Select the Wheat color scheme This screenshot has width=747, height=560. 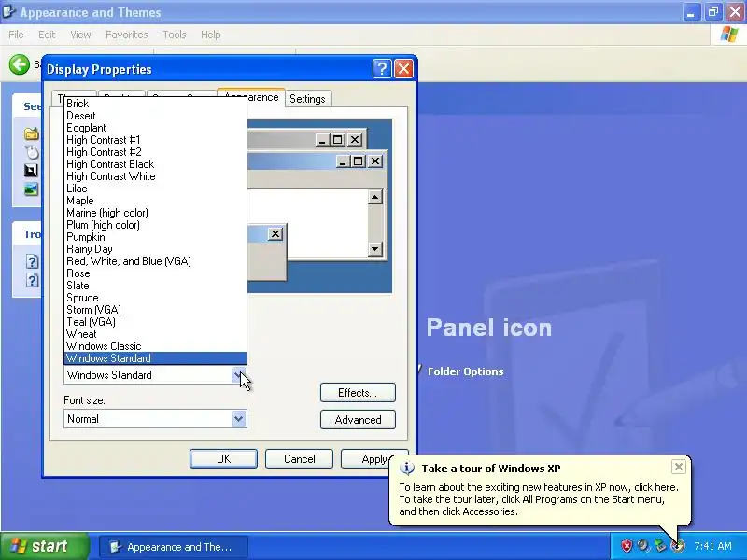(x=155, y=334)
